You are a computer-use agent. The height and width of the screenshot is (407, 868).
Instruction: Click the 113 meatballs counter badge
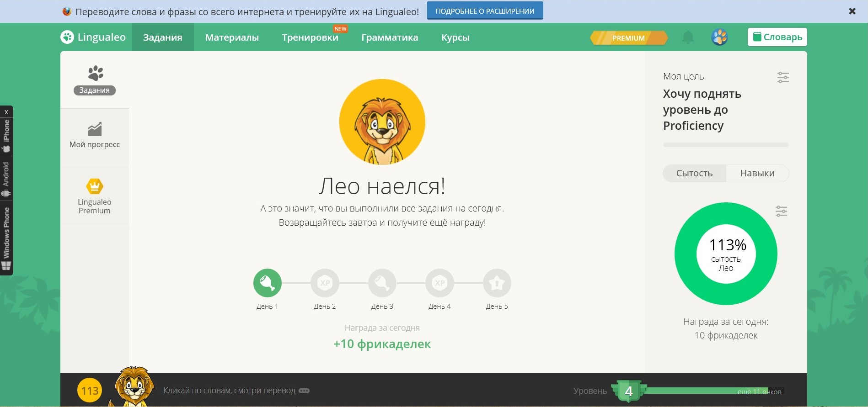click(90, 391)
